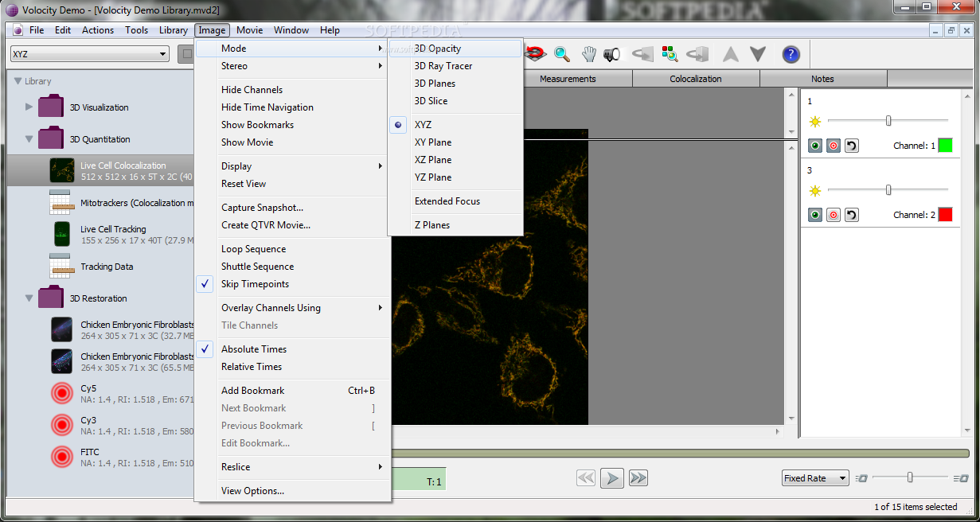980x522 pixels.
Task: Toggle red target button for Channel 1
Action: tap(834, 146)
